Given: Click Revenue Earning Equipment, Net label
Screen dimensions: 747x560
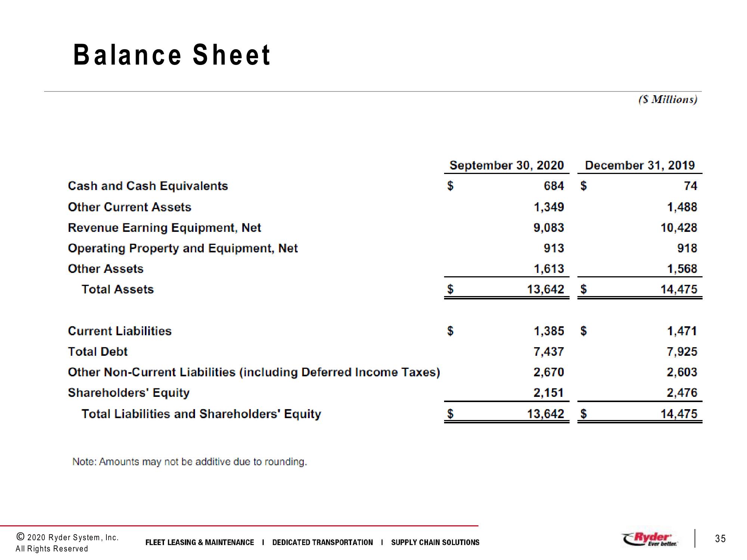Looking at the screenshot, I should pyautogui.click(x=164, y=228).
